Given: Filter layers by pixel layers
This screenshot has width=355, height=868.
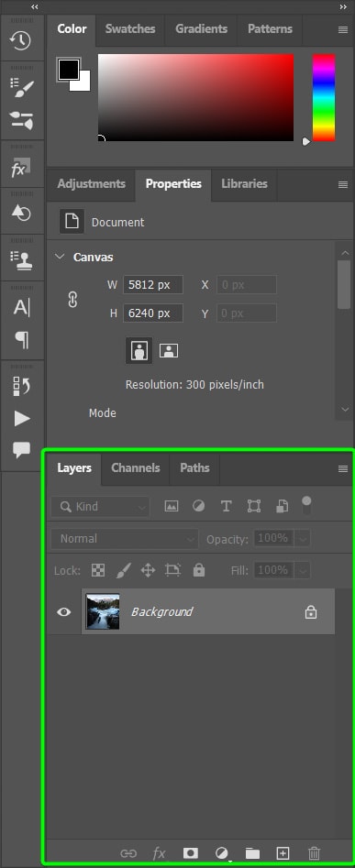Looking at the screenshot, I should point(172,506).
